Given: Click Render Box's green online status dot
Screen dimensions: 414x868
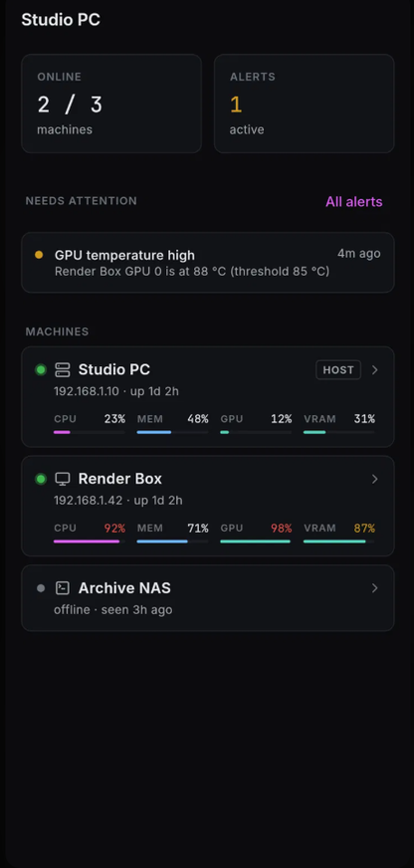Looking at the screenshot, I should [x=41, y=479].
